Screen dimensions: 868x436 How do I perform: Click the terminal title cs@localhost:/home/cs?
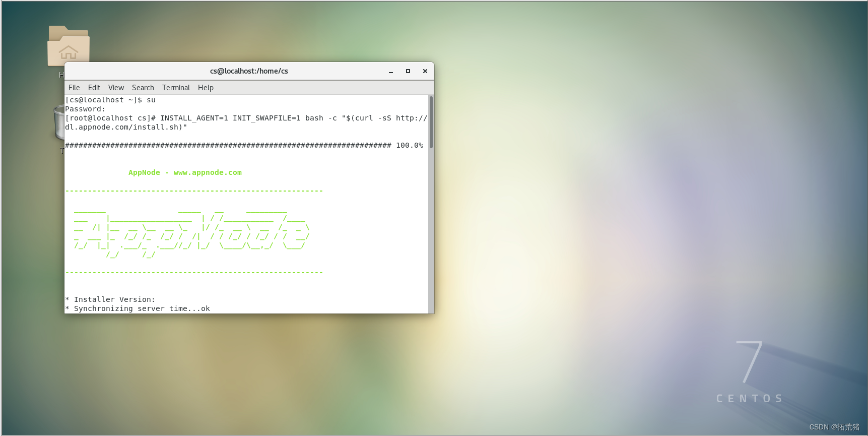click(x=249, y=71)
